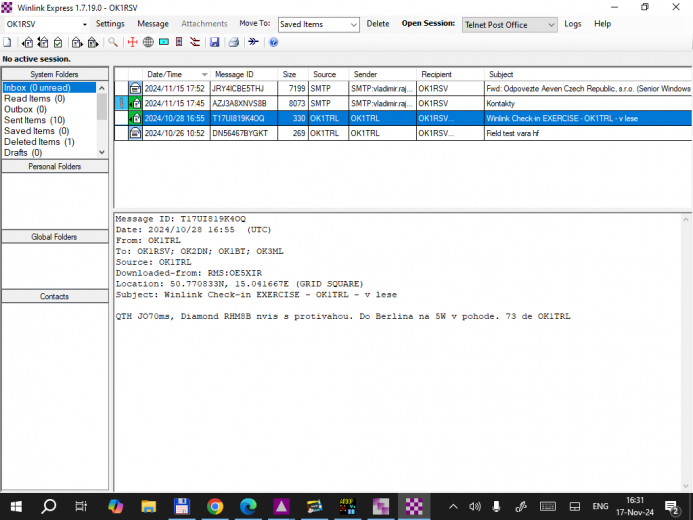This screenshot has width=693, height=520.
Task: Click the Delete button
Action: 378,24
